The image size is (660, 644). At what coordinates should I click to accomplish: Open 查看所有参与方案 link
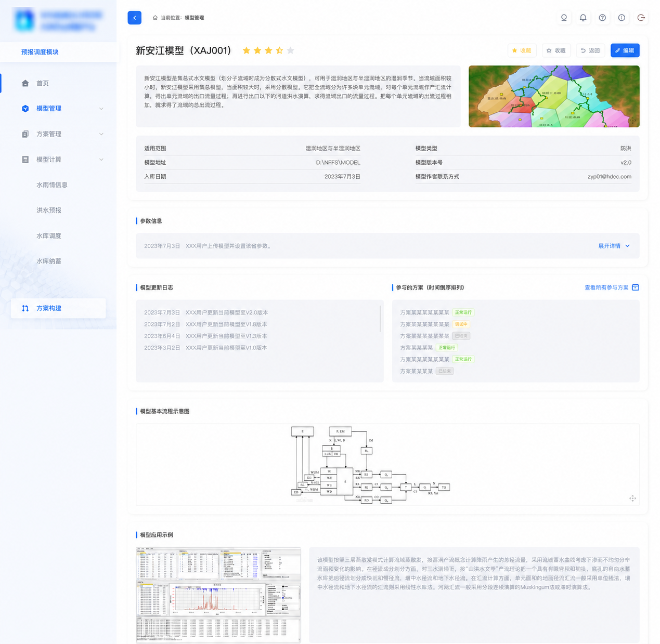606,287
